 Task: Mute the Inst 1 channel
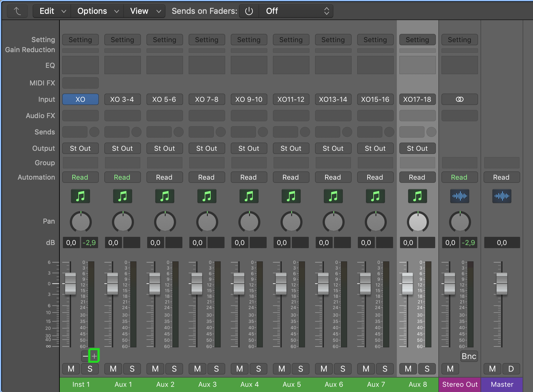click(71, 369)
